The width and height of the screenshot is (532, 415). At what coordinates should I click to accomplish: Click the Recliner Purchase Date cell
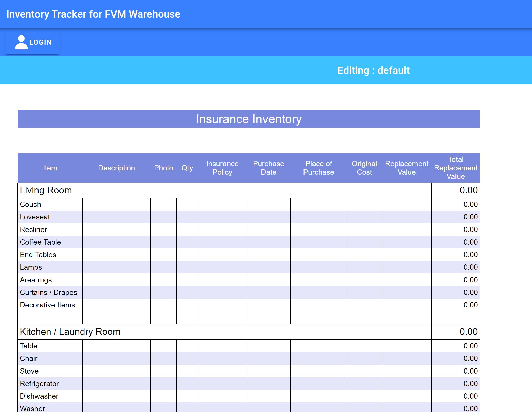coord(269,229)
